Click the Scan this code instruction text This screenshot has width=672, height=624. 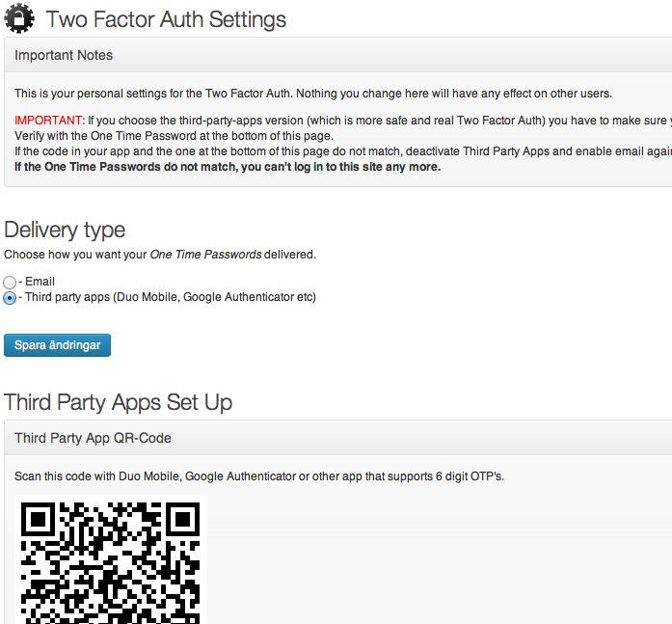pyautogui.click(x=258, y=476)
